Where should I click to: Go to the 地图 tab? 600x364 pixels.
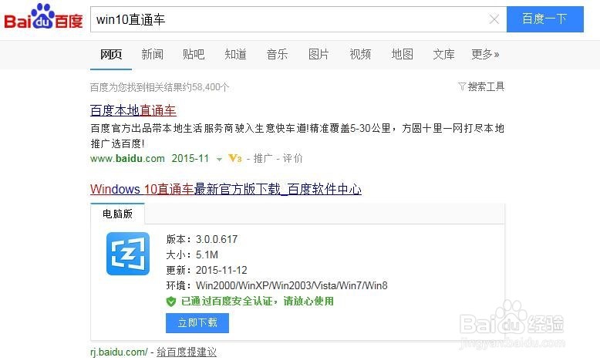point(402,54)
